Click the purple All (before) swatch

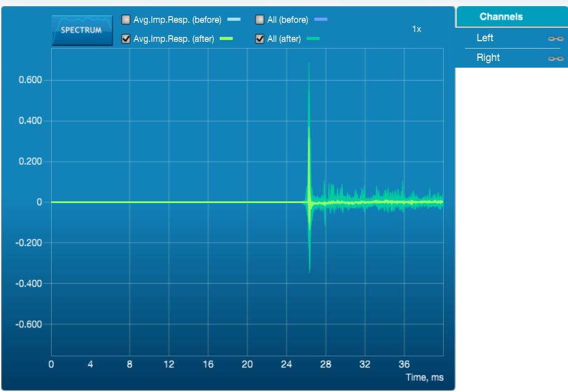pos(321,19)
